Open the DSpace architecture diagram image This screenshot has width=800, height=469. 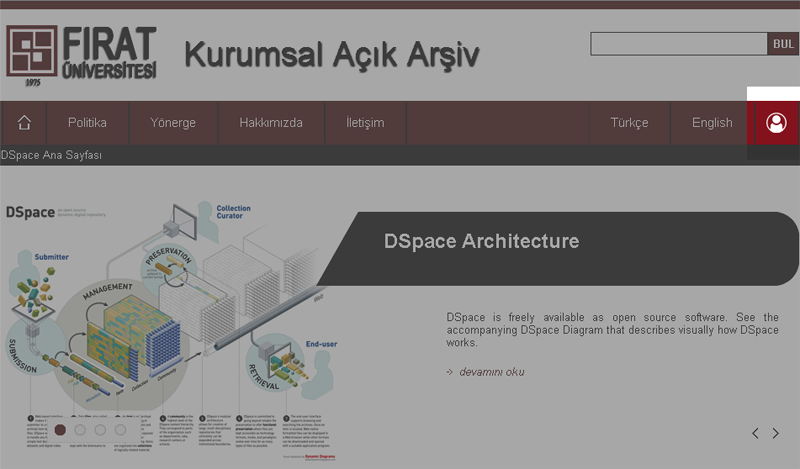coord(171,332)
